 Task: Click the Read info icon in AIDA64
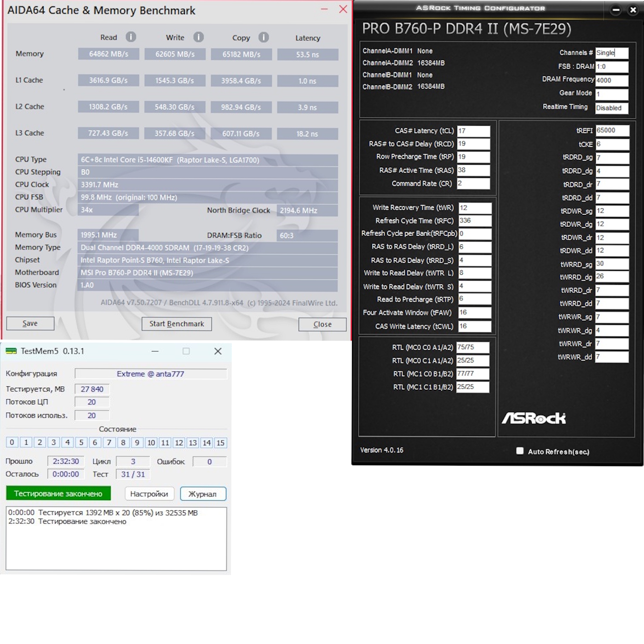131,37
